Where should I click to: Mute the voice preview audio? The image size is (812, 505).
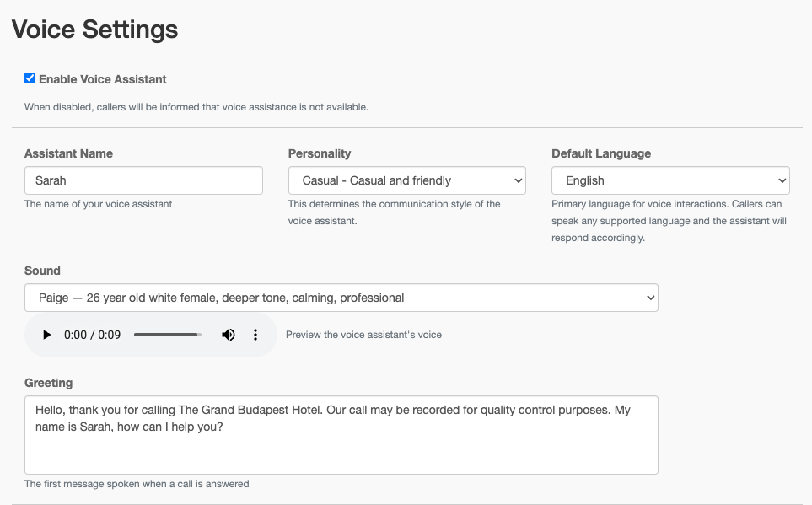228,335
